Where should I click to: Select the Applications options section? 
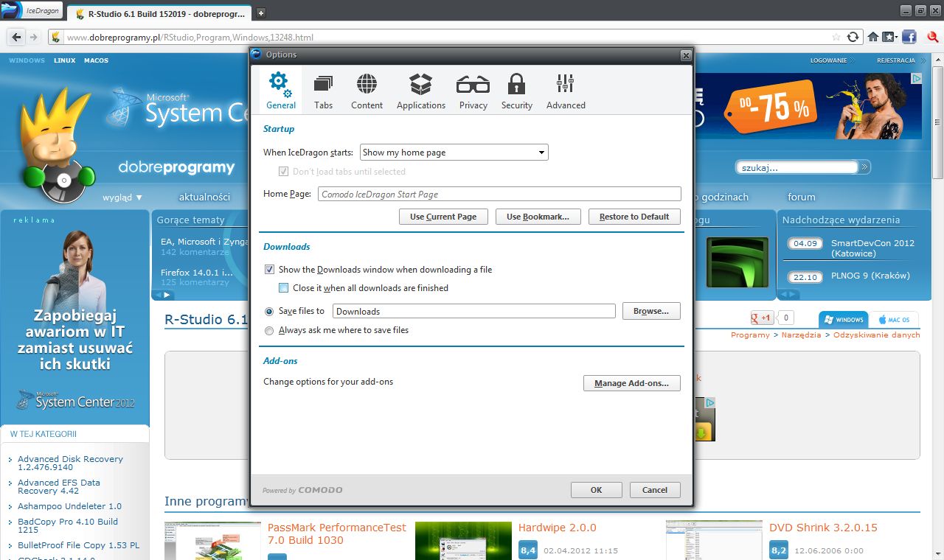tap(421, 90)
